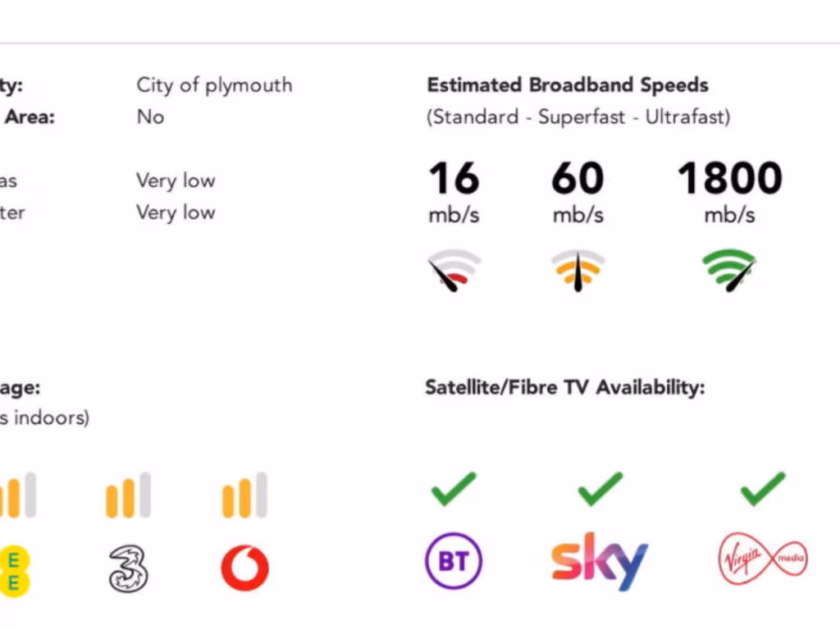Click the signal bars above Three logo
The width and height of the screenshot is (840, 630).
pos(128,495)
